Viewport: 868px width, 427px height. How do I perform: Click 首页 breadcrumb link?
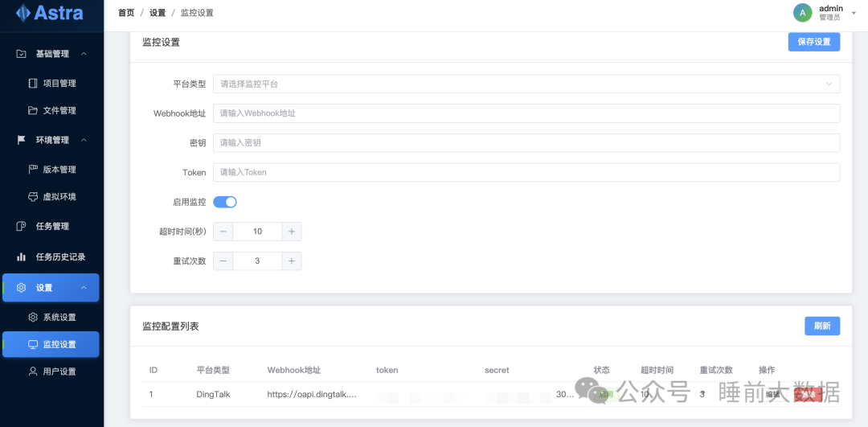point(126,13)
